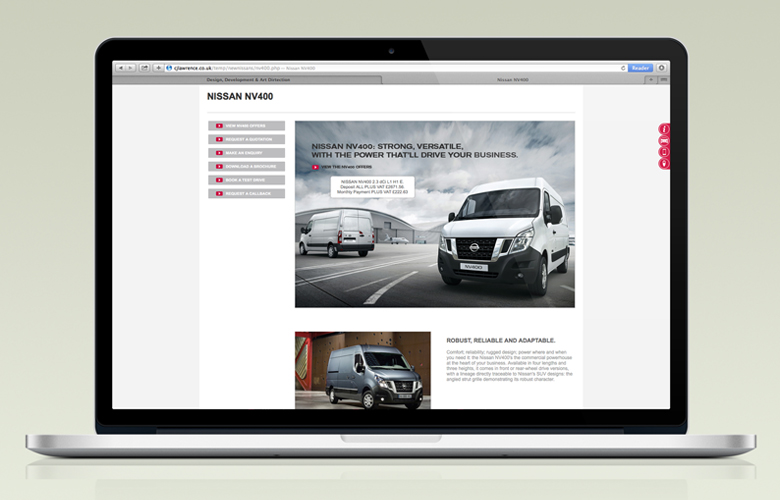Select Book a Test Drive in the sidebar
The image size is (780, 500).
(246, 180)
